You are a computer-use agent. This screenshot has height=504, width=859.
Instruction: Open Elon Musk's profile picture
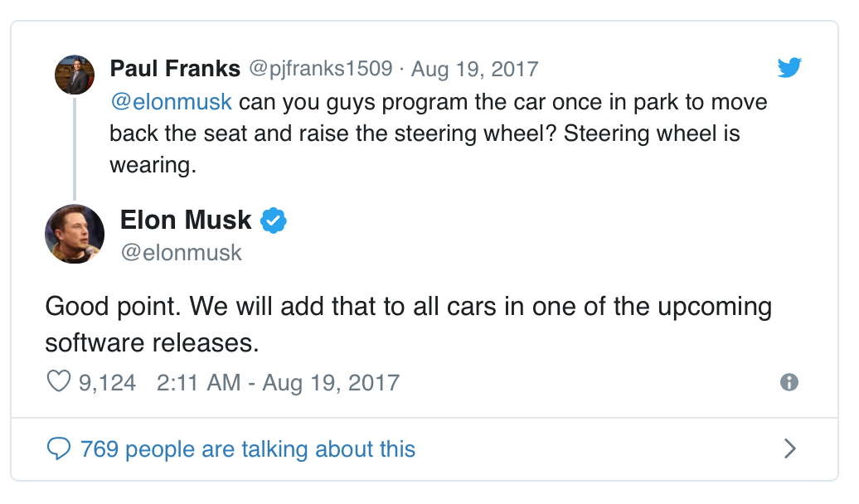(74, 234)
